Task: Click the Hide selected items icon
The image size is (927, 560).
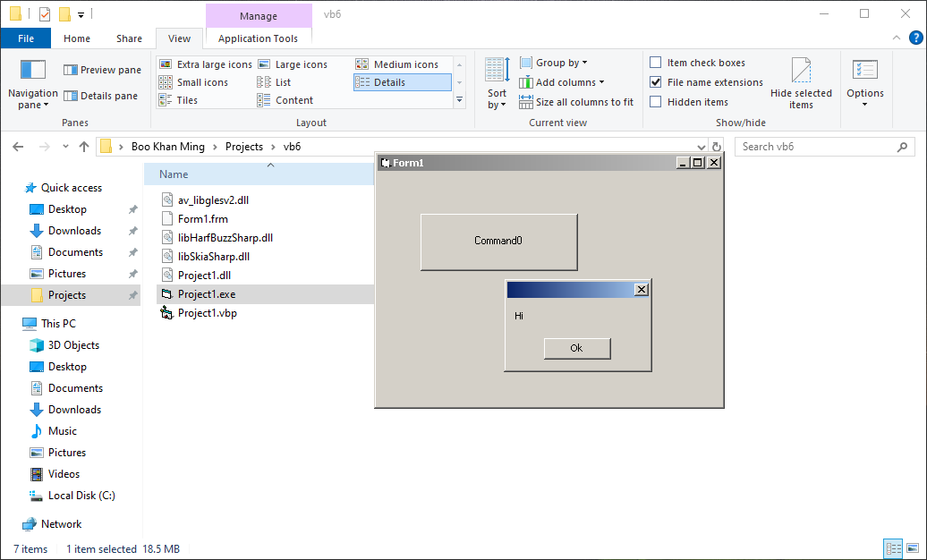Action: tap(801, 71)
